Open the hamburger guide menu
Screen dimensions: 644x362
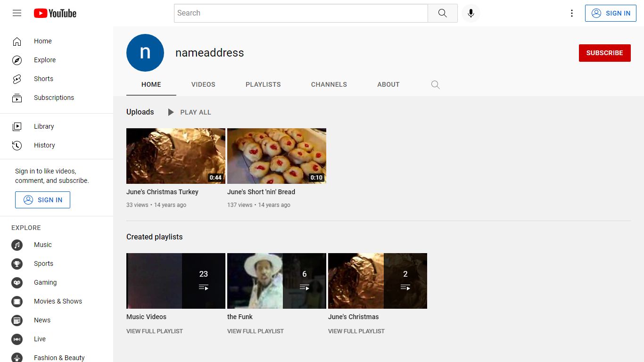pyautogui.click(x=17, y=13)
